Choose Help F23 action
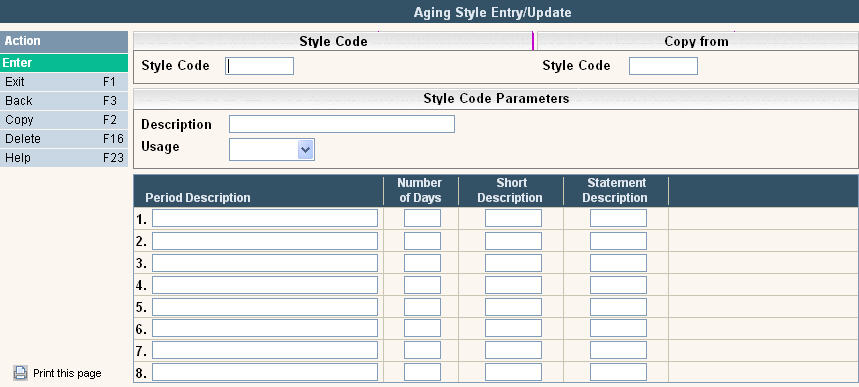This screenshot has width=859, height=387. pos(64,158)
